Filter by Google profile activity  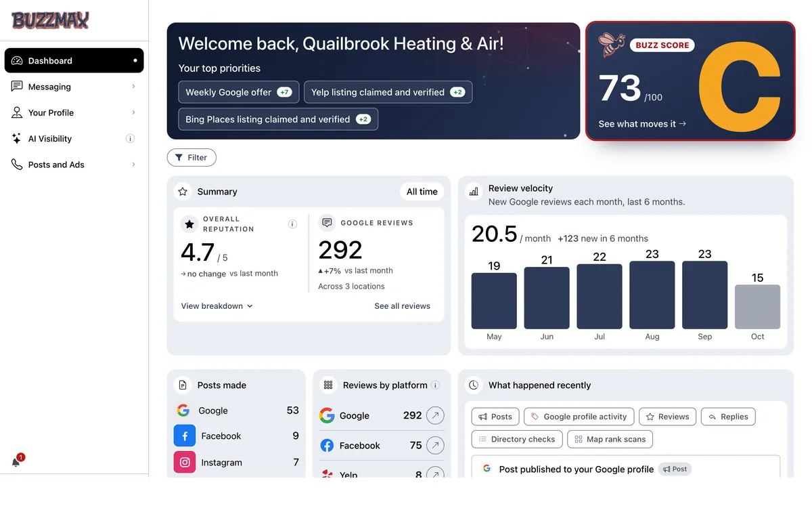point(579,417)
